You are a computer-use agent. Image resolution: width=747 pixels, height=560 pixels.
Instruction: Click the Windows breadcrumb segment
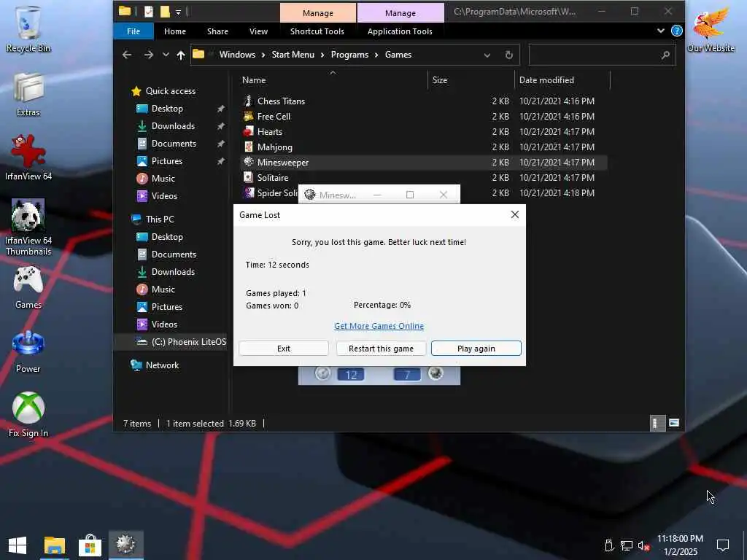[237, 55]
